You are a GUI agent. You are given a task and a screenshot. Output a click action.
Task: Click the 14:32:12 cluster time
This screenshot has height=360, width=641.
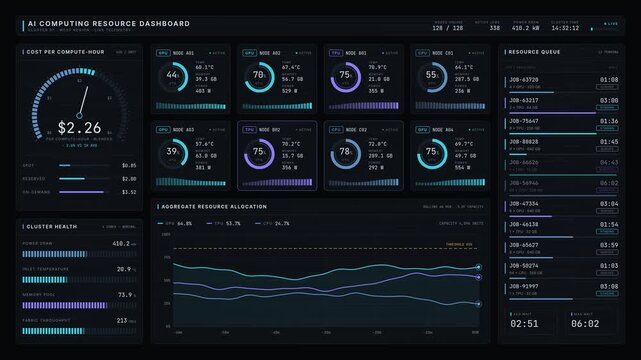565,28
